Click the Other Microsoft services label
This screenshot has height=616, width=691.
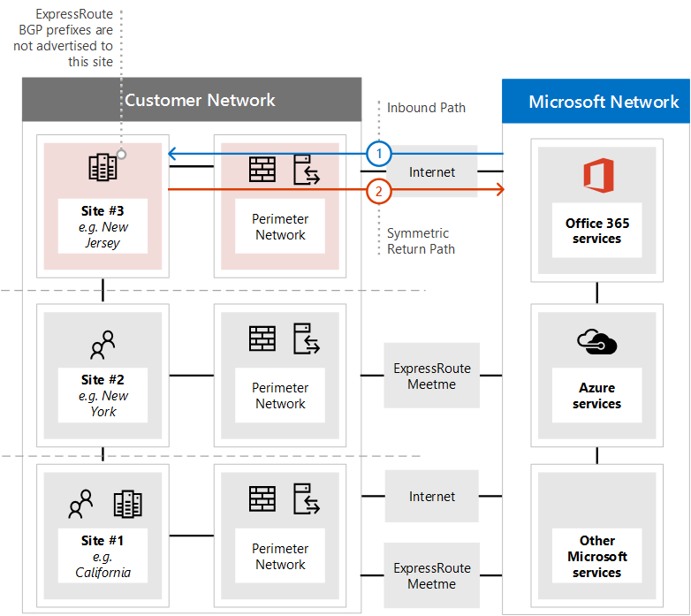(x=597, y=556)
